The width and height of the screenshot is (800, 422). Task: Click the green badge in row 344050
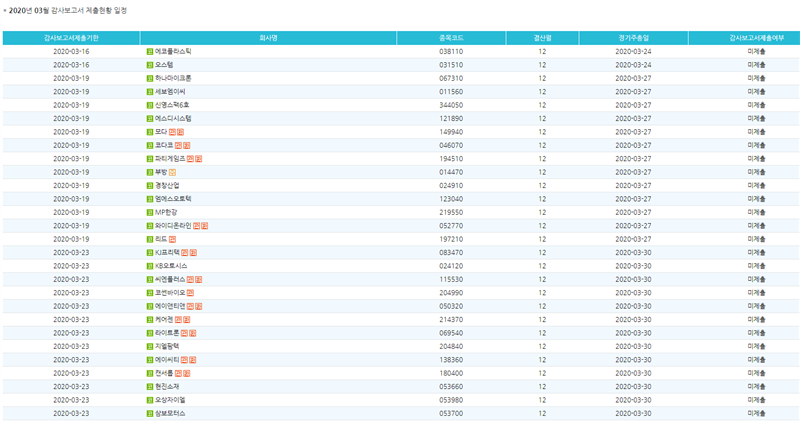(x=149, y=105)
